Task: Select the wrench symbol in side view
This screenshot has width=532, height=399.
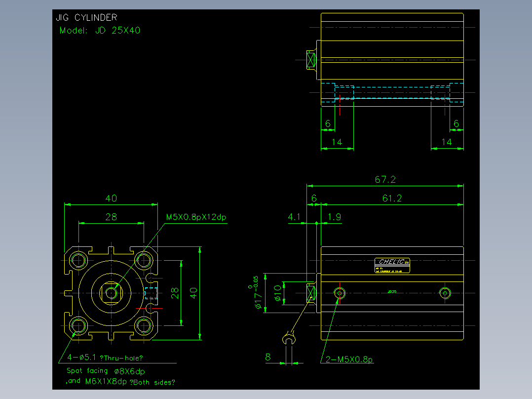Action: point(289,338)
